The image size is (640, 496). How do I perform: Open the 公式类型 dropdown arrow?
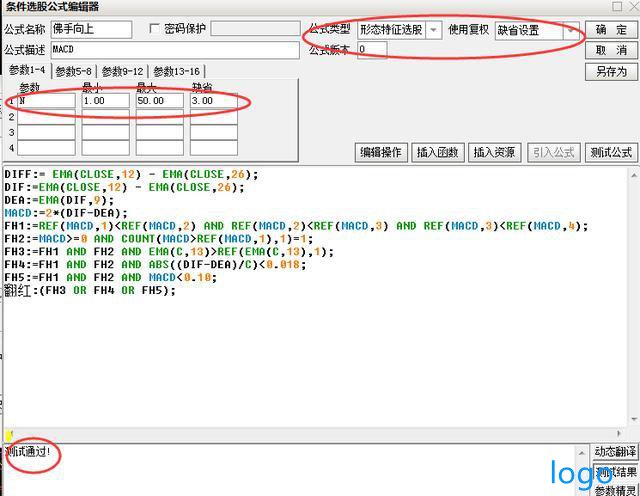tap(433, 30)
